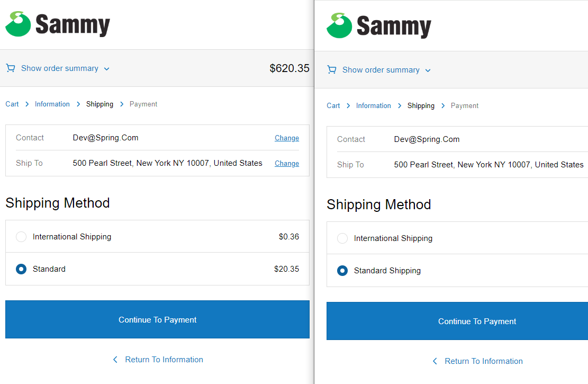
Task: Select International Shipping radio in left panel
Action: tap(21, 237)
